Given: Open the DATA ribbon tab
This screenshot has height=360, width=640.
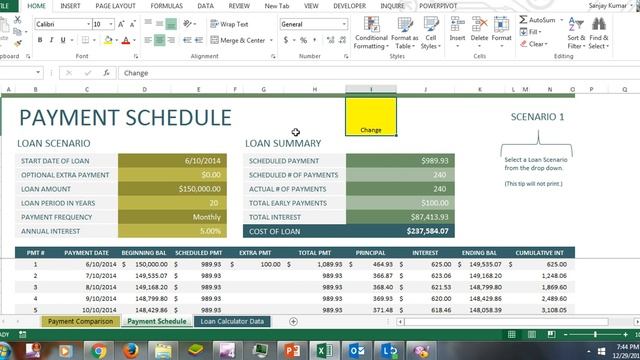Looking at the screenshot, I should (x=205, y=6).
